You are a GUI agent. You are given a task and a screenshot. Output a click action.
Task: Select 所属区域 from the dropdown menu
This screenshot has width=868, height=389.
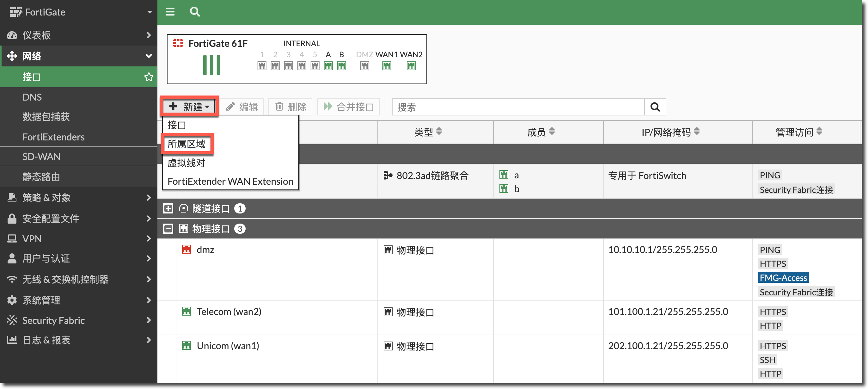click(x=186, y=144)
